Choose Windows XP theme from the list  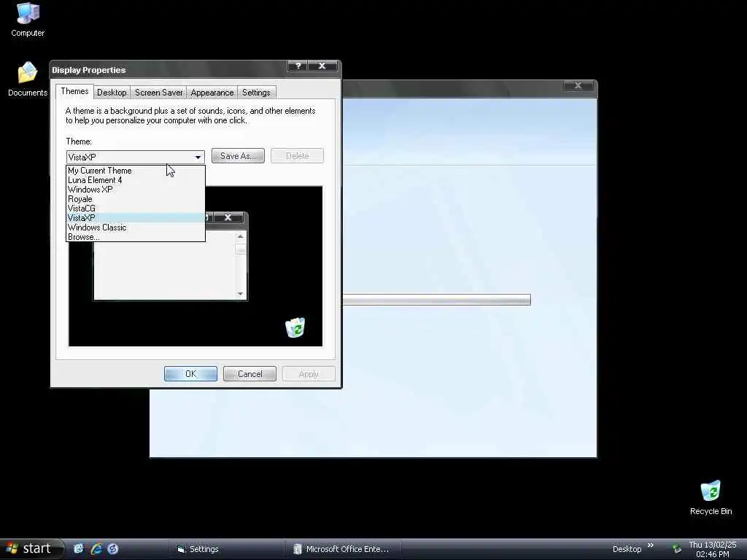135,190
